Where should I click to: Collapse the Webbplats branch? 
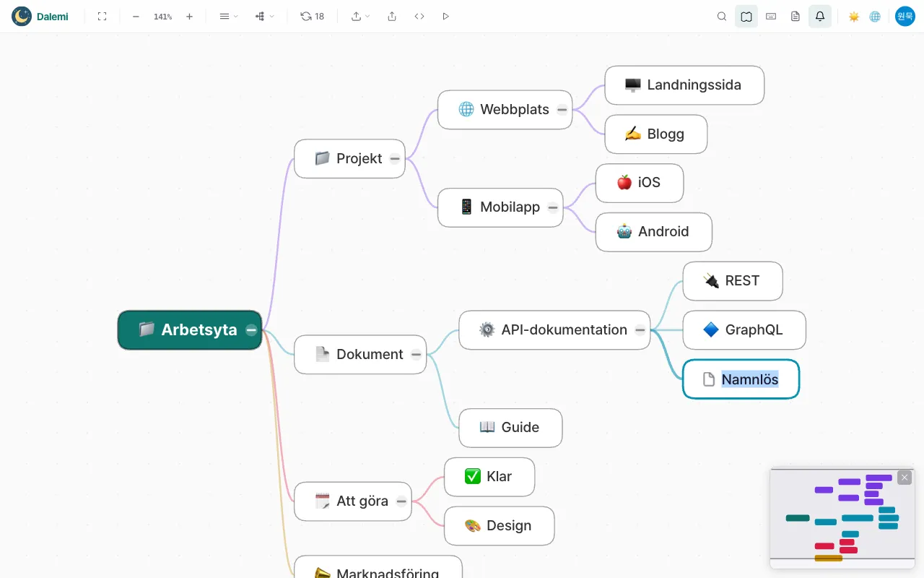click(x=562, y=110)
